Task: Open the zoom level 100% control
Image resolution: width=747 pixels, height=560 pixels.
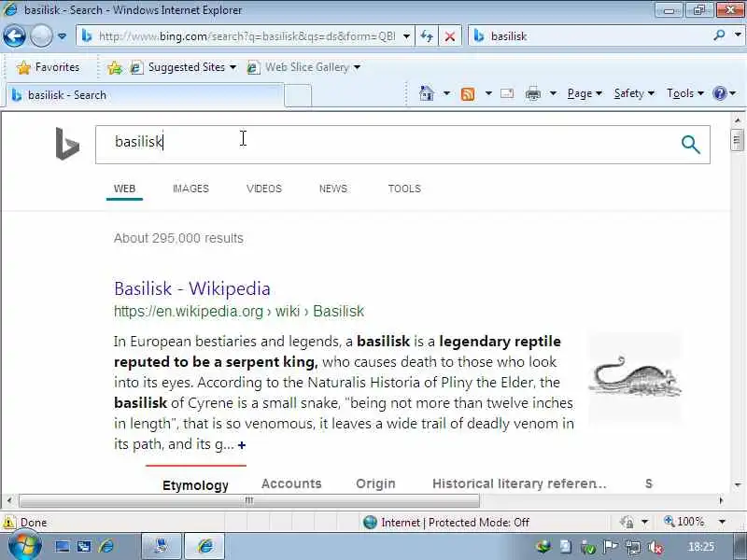Action: [x=684, y=522]
